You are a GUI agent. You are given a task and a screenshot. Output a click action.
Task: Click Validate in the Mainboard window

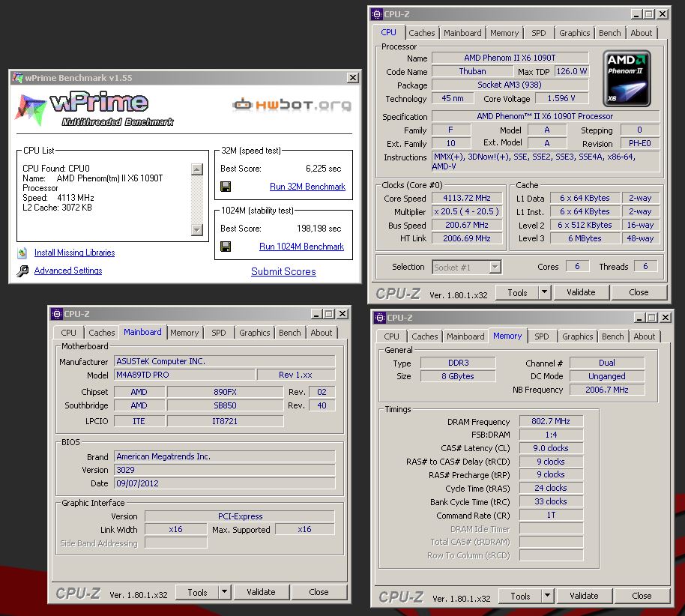[x=261, y=592]
